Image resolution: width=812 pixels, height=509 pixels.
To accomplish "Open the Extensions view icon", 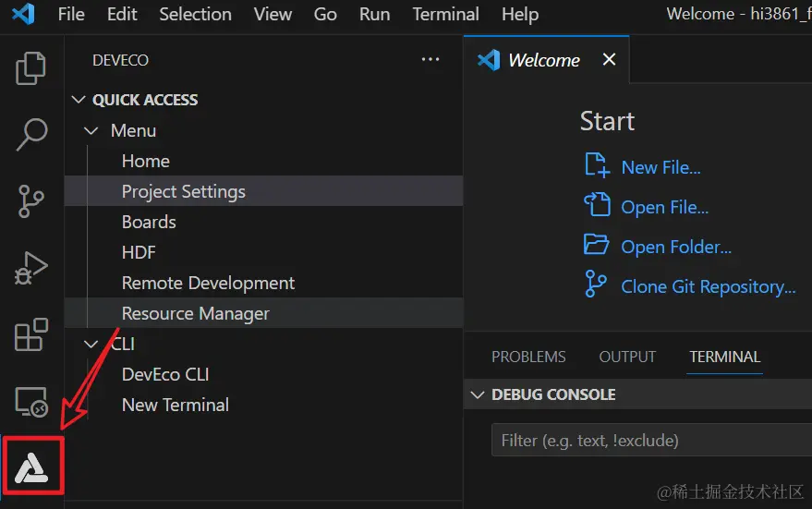I will click(31, 334).
